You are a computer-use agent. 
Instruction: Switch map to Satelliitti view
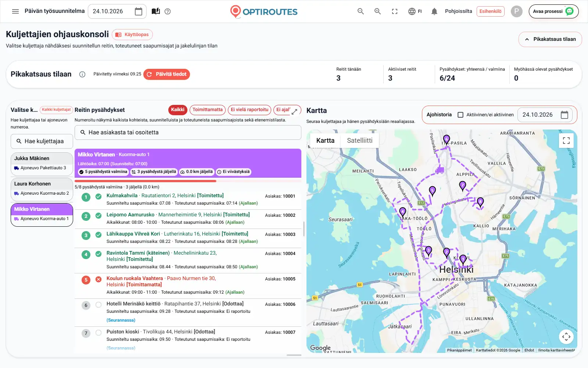coord(359,141)
